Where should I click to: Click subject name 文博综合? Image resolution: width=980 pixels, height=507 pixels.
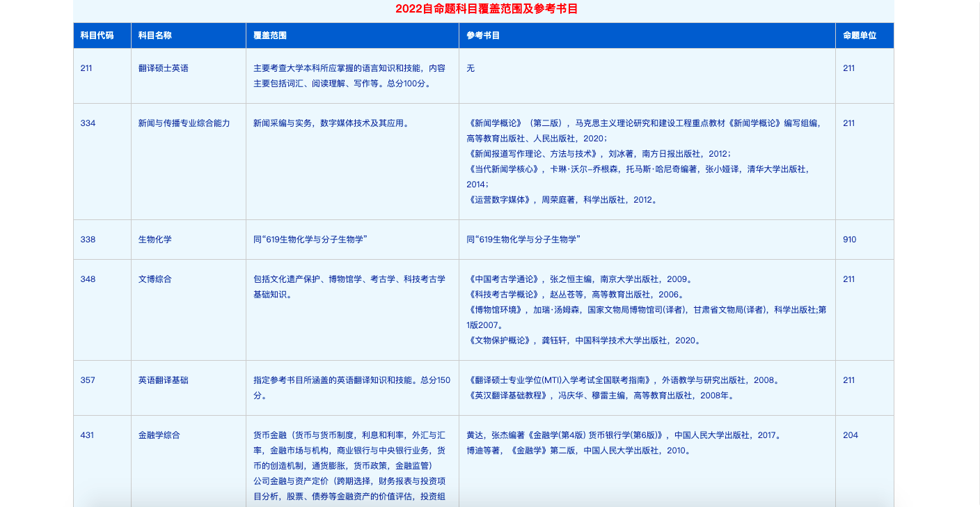[x=155, y=279]
